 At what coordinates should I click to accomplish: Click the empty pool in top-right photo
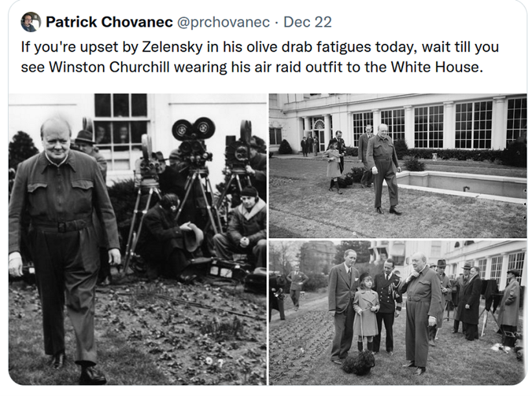point(461,184)
